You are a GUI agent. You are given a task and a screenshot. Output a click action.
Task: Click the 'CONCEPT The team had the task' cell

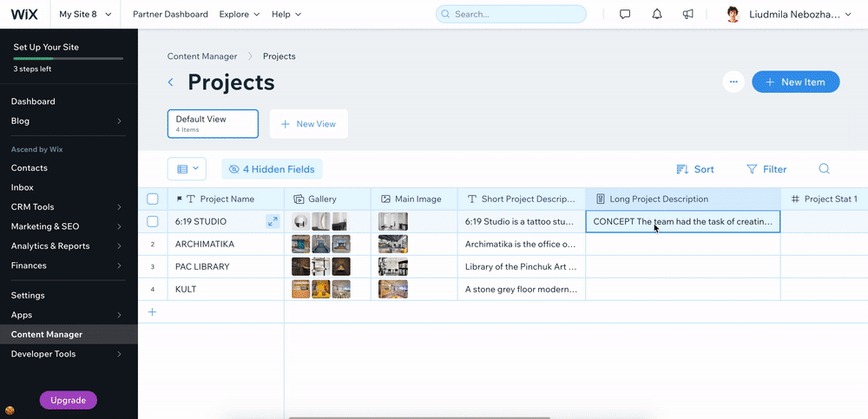(683, 221)
